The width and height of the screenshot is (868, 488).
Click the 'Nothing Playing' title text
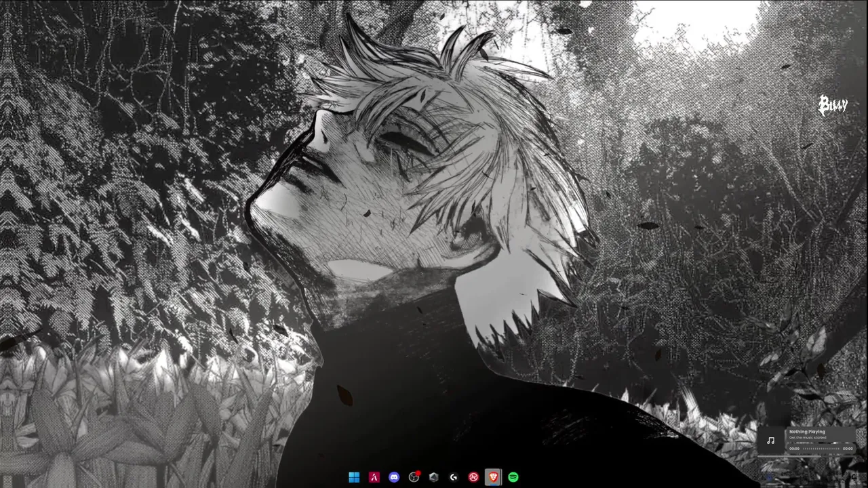click(807, 432)
